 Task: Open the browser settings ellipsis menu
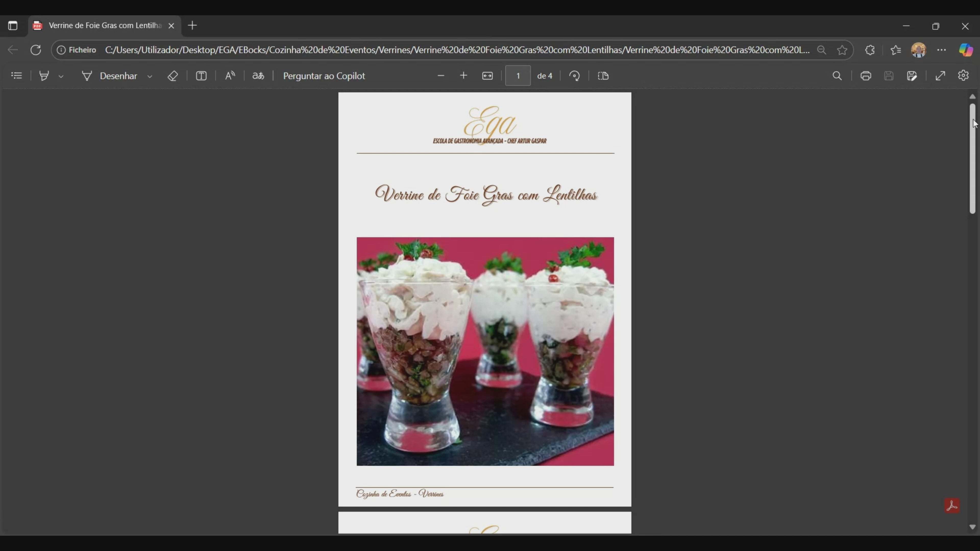(x=941, y=50)
